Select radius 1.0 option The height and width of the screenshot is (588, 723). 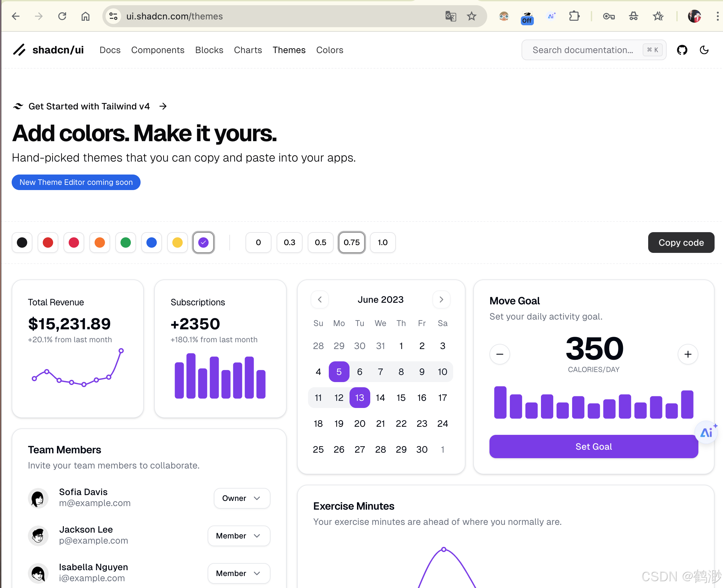(x=383, y=243)
